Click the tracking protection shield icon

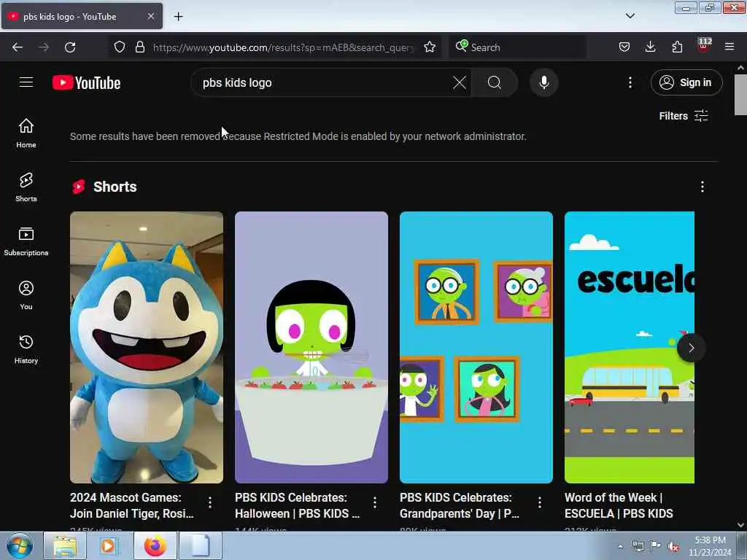point(120,47)
